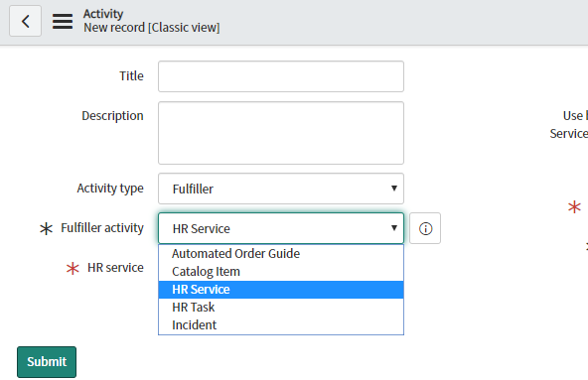Pick HR Task in the dropdown list
588x380 pixels.
tap(281, 308)
